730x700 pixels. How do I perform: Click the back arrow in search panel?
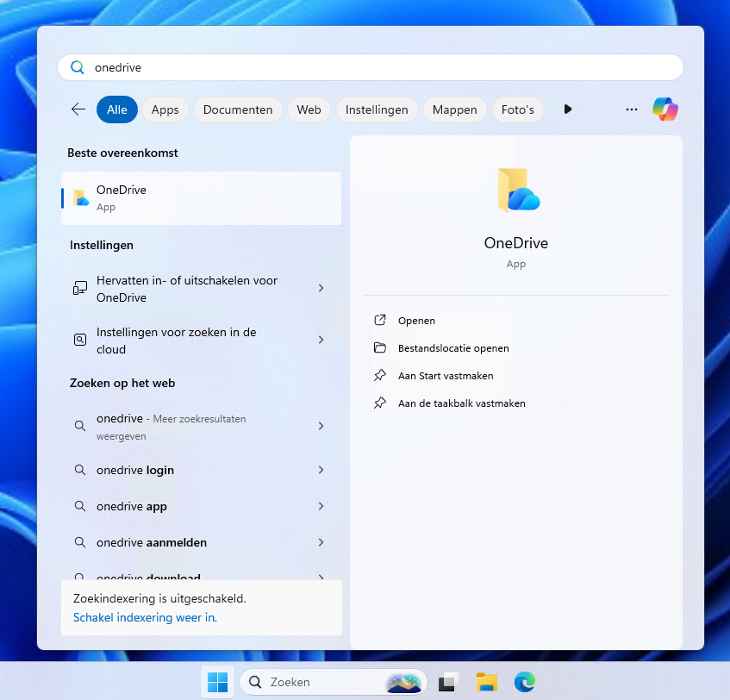click(78, 109)
